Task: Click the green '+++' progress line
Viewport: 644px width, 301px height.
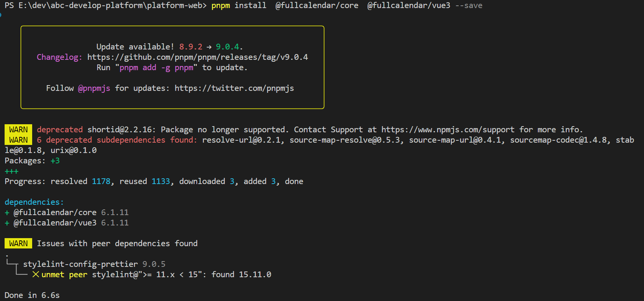Action: tap(11, 171)
